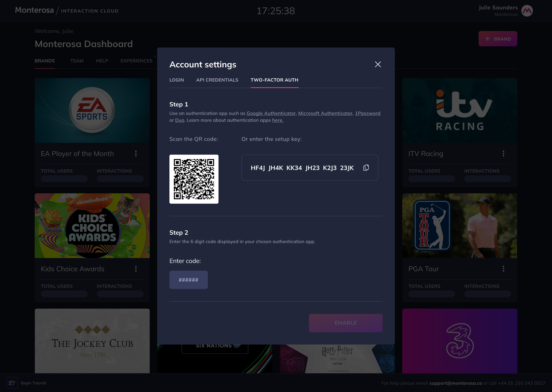Open the PGA Tour three-dot menu

tap(504, 269)
